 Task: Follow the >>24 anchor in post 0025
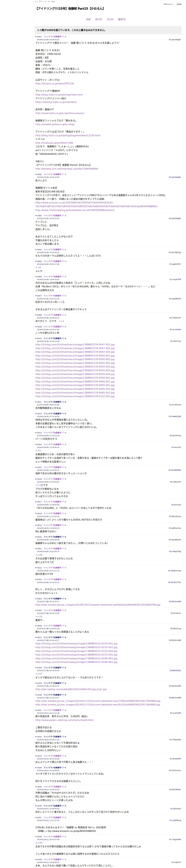(x=39, y=616)
